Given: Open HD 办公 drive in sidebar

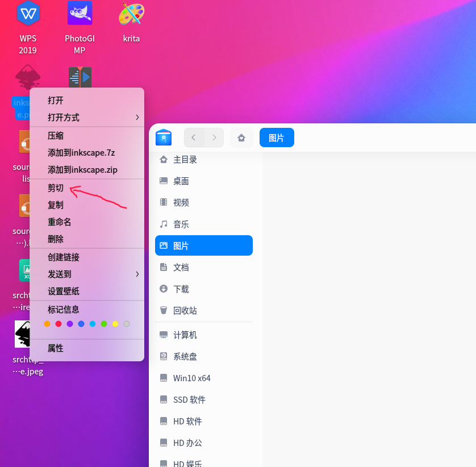Looking at the screenshot, I should coord(204,443).
